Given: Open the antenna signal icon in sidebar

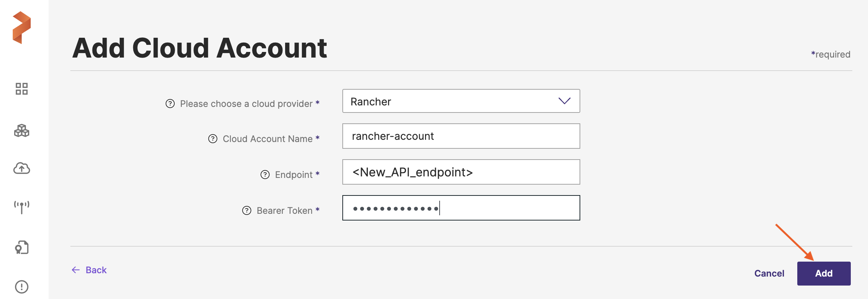Looking at the screenshot, I should coord(22,207).
